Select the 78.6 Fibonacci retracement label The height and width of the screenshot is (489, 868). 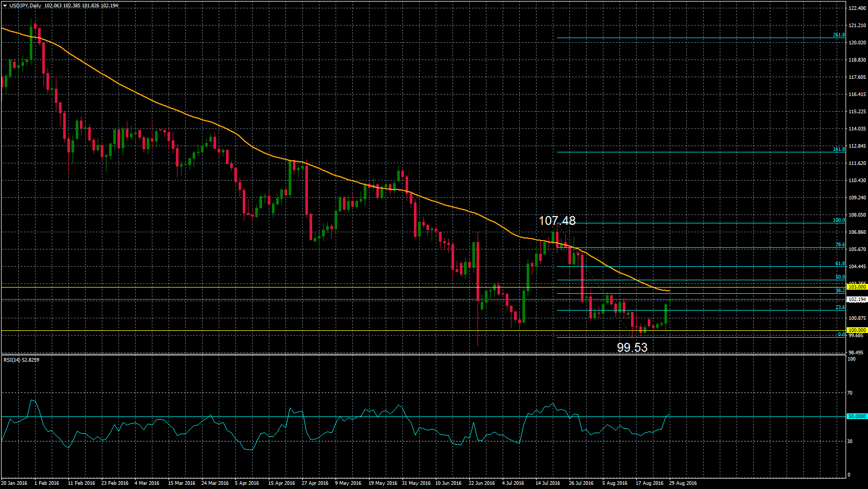[x=840, y=245]
